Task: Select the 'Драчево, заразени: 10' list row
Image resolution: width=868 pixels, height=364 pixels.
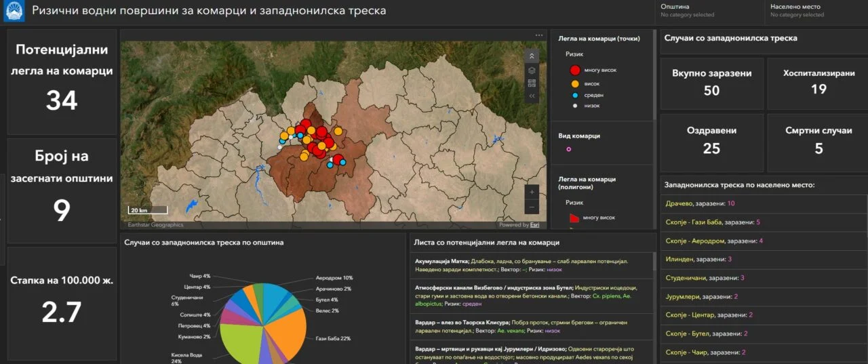Action: 764,203
